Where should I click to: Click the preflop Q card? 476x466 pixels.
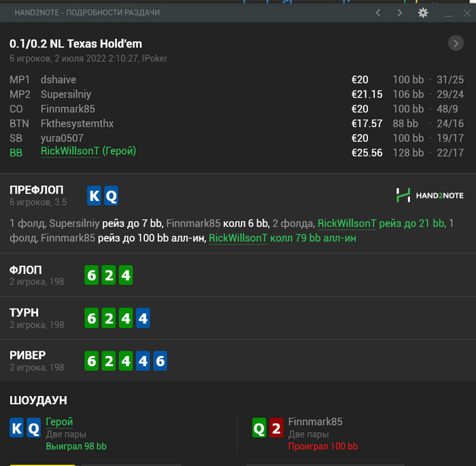111,196
